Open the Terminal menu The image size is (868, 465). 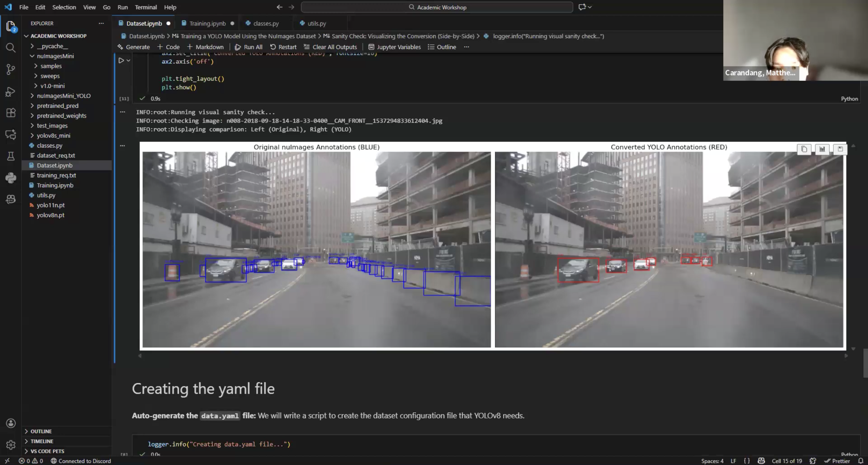[x=146, y=7]
